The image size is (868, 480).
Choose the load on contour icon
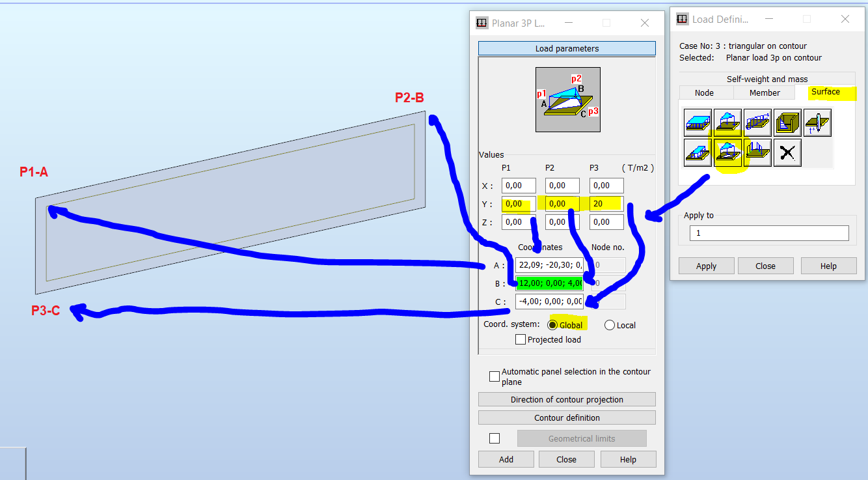coord(757,152)
